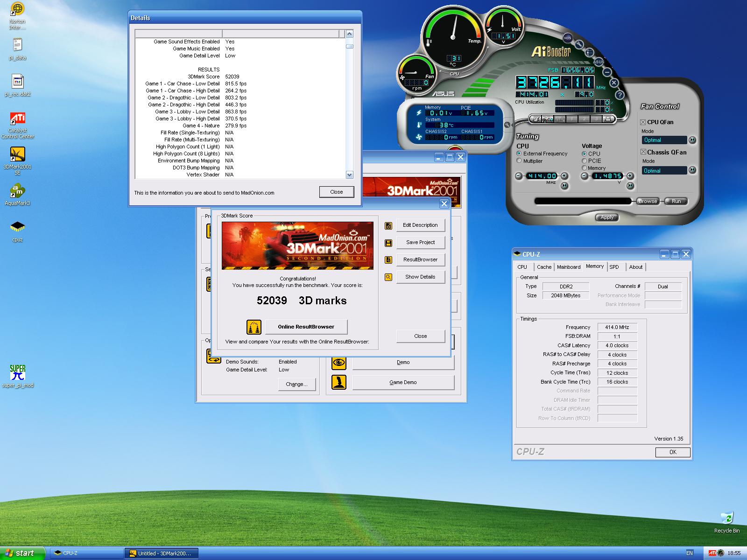747x560 pixels.
Task: Click the CPU QFan Optimal mode field
Action: pos(664,140)
